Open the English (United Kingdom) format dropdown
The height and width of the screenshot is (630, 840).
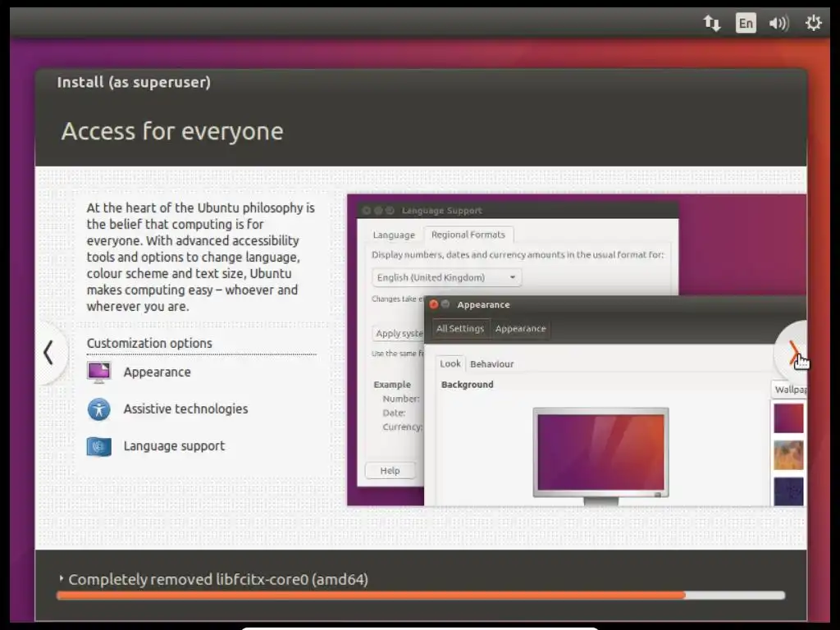[446, 277]
